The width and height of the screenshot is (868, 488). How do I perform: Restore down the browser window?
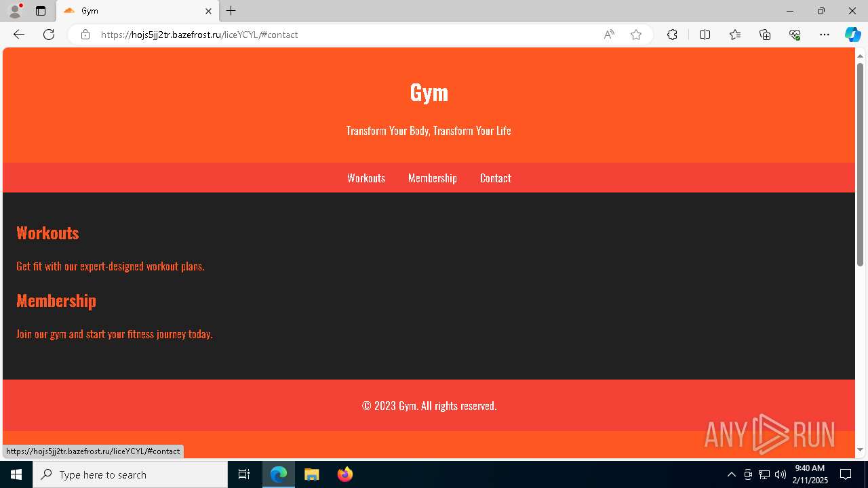click(821, 11)
